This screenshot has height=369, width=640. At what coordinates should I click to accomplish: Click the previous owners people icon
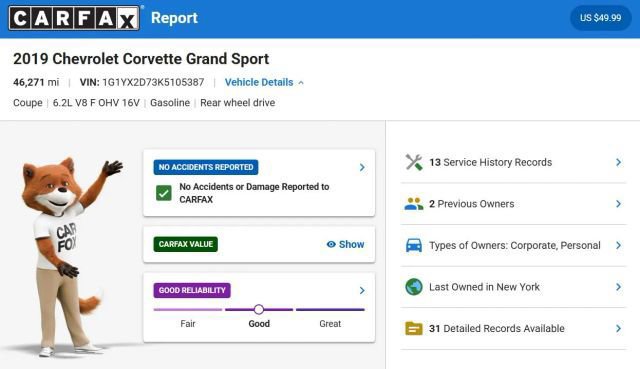pyautogui.click(x=414, y=204)
